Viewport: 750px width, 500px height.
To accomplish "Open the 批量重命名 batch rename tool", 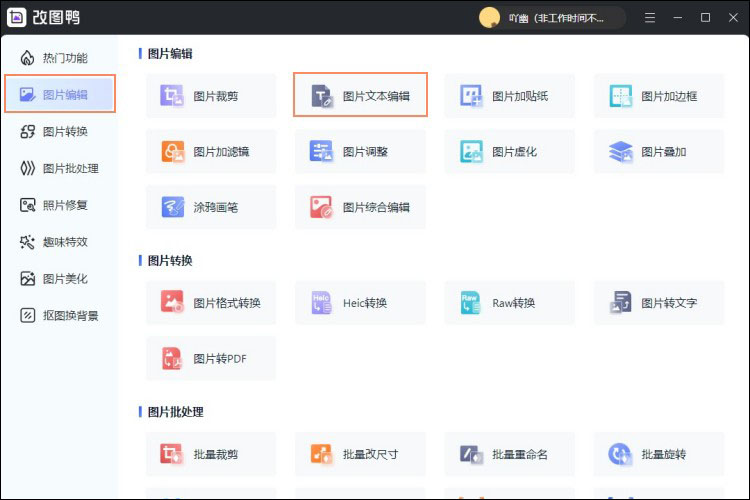I will [510, 454].
